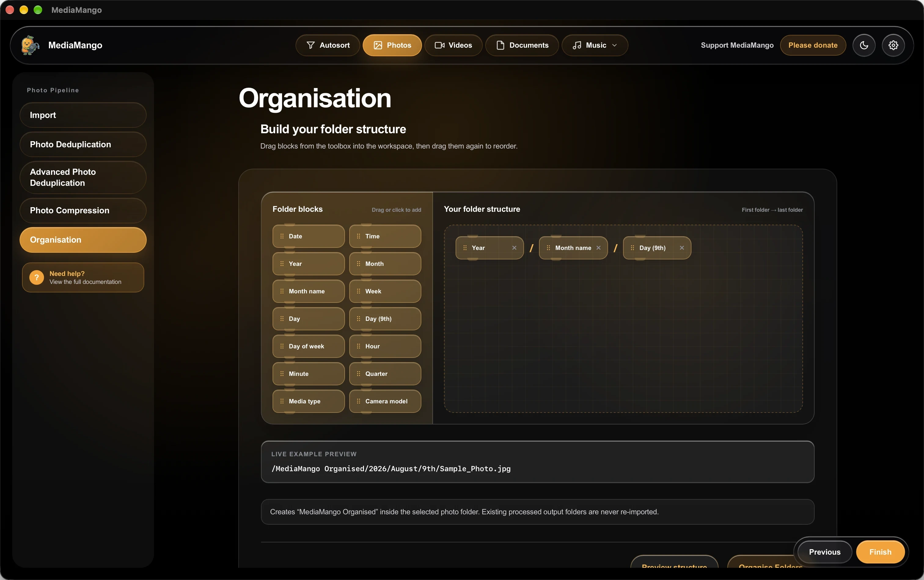Click drag handle on Camera model block
Viewport: 924px width, 580px height.
358,401
